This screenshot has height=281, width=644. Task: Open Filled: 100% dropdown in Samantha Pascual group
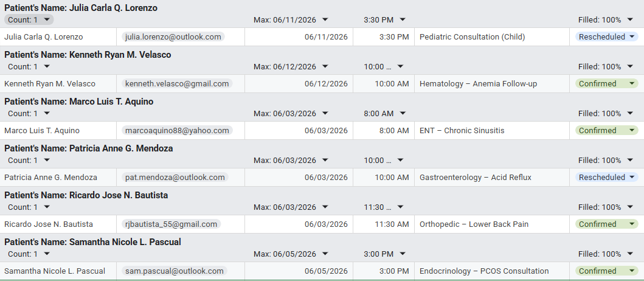pyautogui.click(x=606, y=254)
